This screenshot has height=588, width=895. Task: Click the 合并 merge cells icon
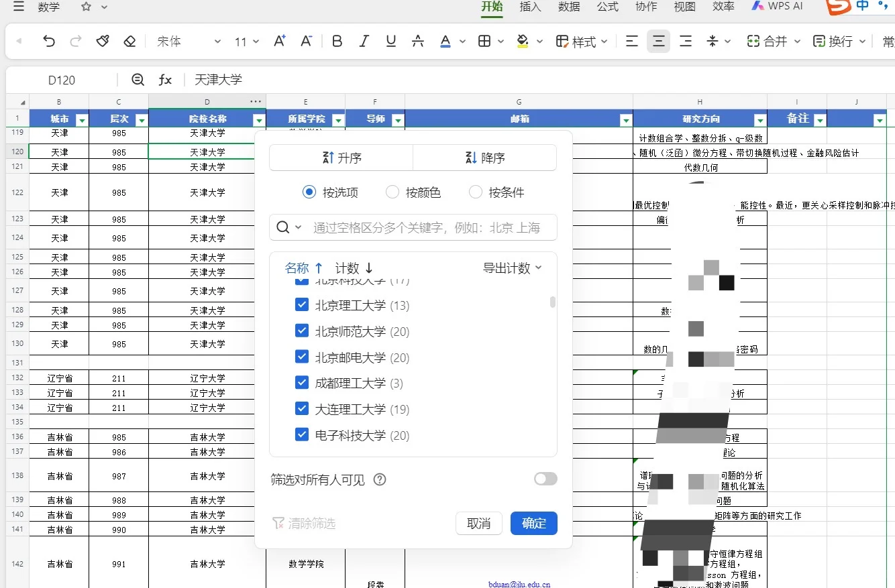click(x=753, y=42)
